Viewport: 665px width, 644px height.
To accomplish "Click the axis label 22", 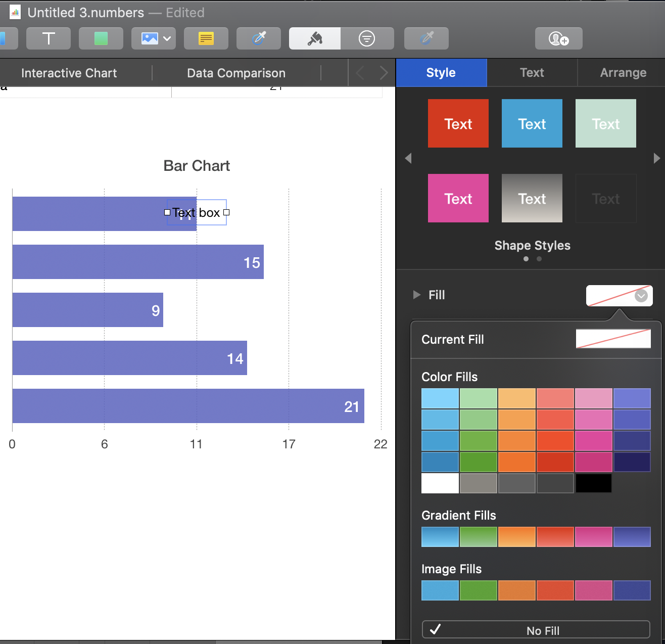I will (381, 444).
